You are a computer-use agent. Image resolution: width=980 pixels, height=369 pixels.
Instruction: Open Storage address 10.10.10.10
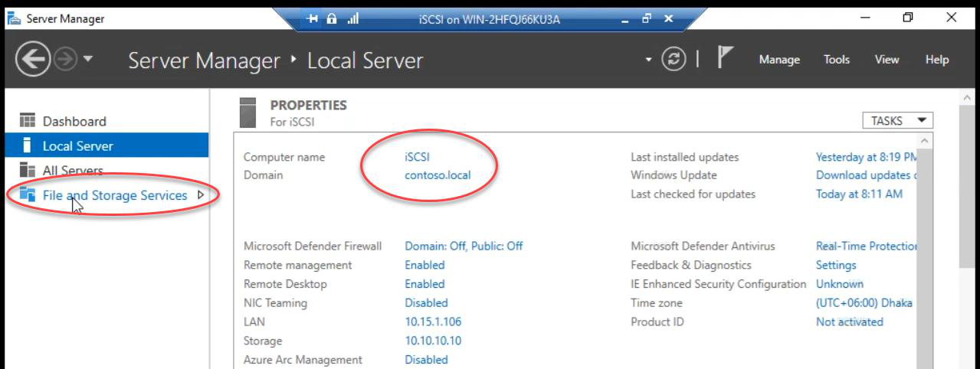433,341
